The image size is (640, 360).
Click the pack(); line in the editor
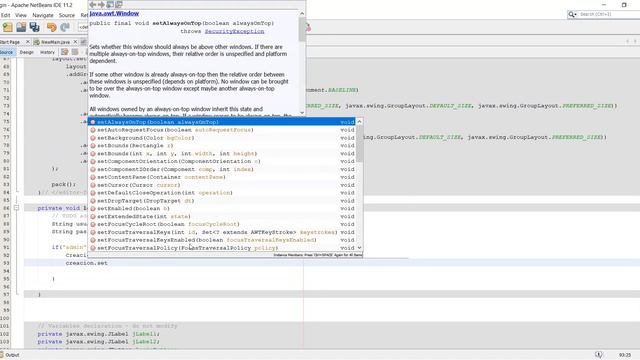63,184
